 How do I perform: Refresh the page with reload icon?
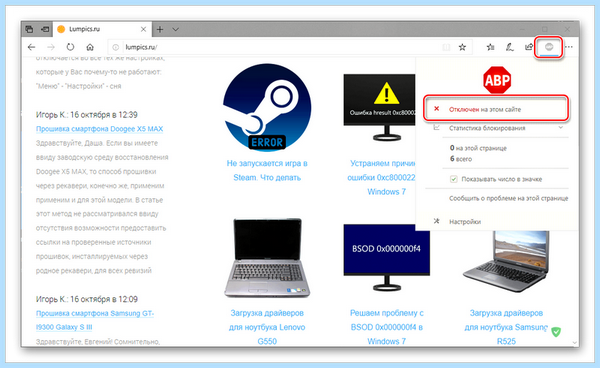(x=70, y=47)
